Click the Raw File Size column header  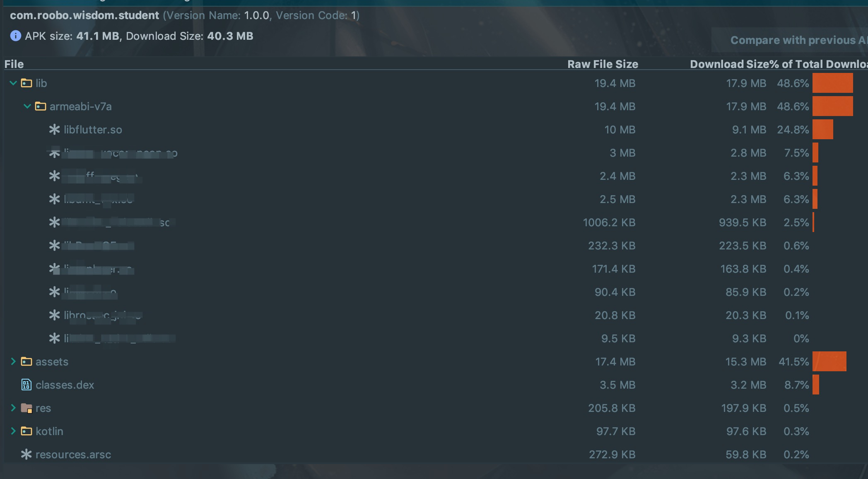click(x=602, y=64)
